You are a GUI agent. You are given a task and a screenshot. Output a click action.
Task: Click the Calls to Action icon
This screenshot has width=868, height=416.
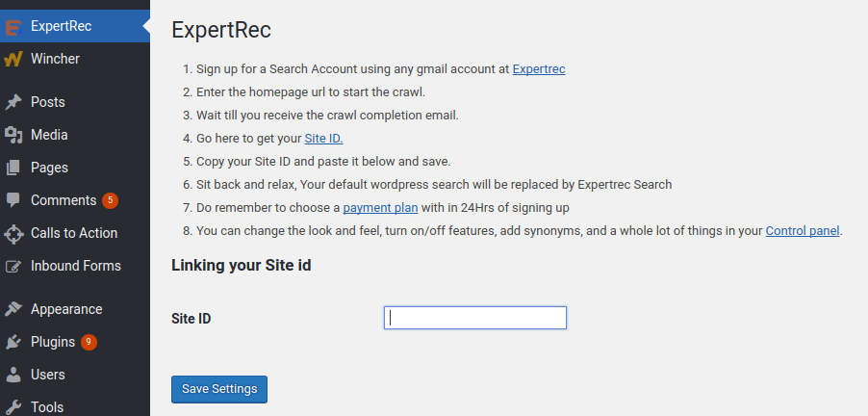pos(13,233)
